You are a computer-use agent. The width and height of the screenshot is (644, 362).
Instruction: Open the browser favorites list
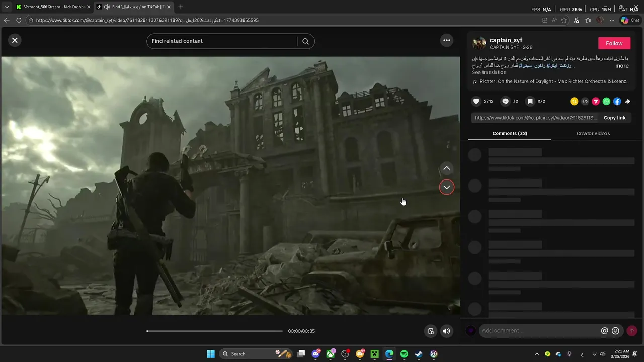point(588,20)
